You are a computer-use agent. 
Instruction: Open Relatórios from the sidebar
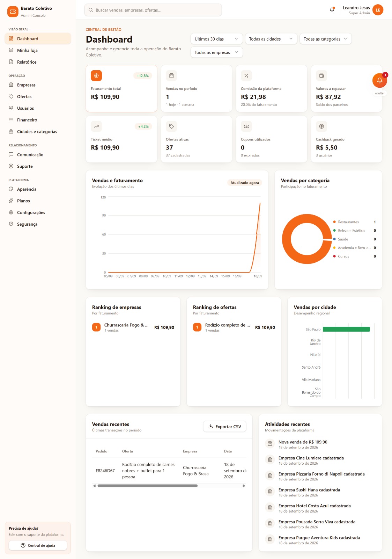(x=38, y=62)
